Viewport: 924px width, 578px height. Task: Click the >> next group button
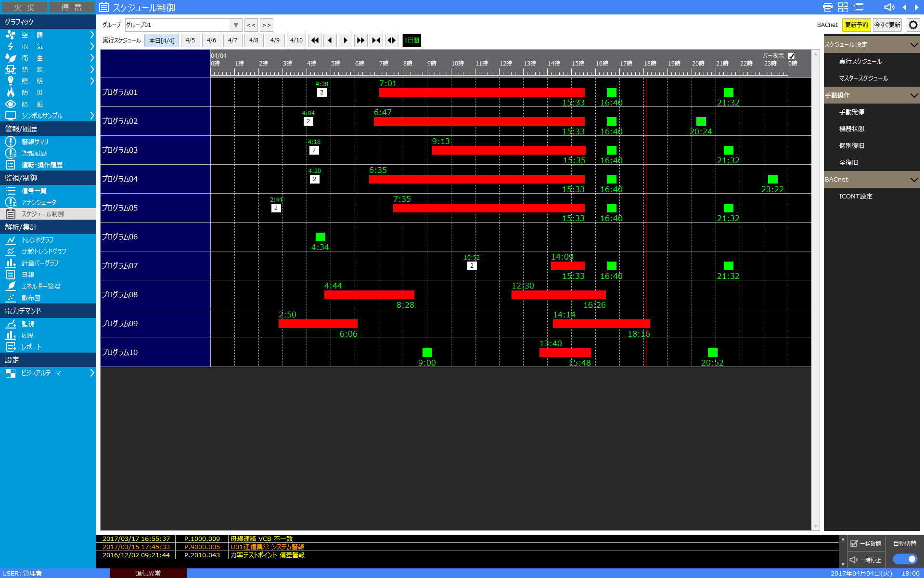267,25
